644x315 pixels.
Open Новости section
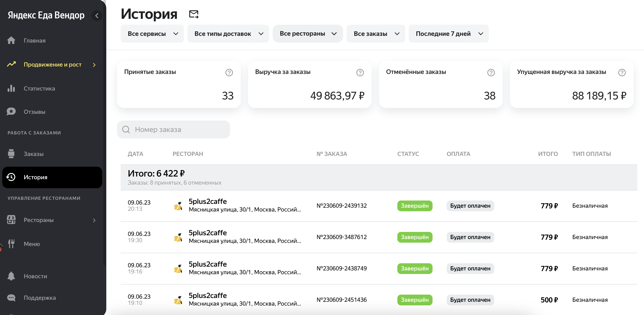coord(35,276)
